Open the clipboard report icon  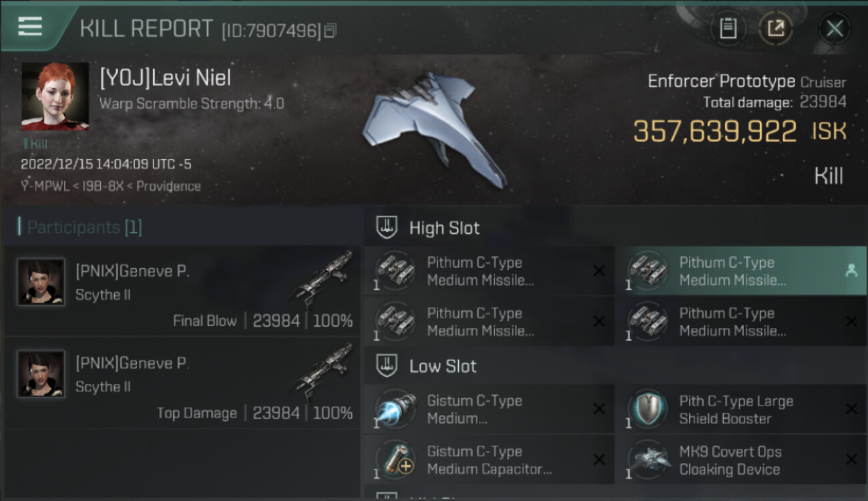pyautogui.click(x=728, y=29)
